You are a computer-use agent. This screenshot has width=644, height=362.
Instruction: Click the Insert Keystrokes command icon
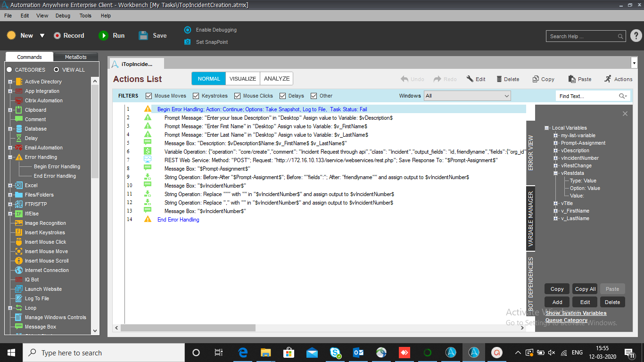tap(19, 232)
